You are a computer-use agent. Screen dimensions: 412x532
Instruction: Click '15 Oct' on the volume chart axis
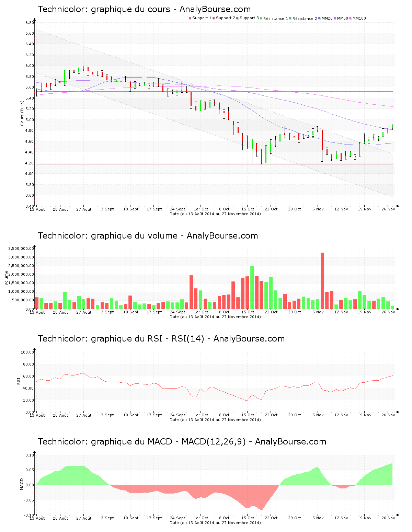tap(248, 312)
